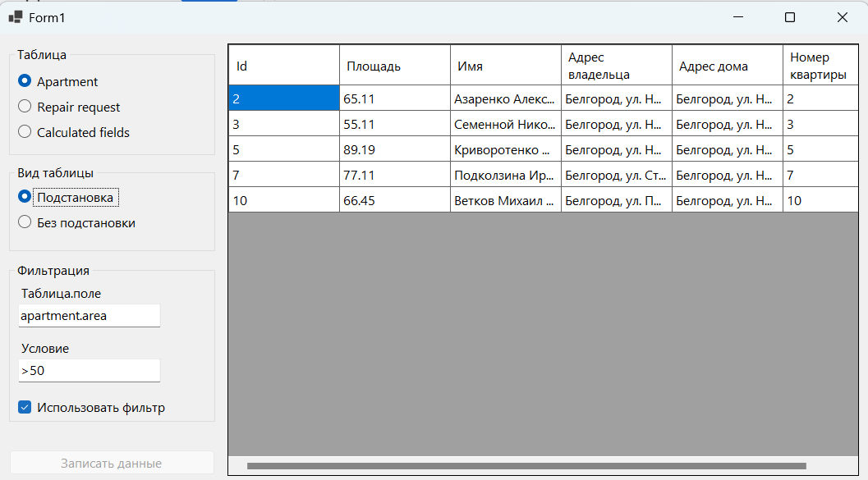
Task: Sort by the Площадь column header
Action: pyautogui.click(x=395, y=66)
